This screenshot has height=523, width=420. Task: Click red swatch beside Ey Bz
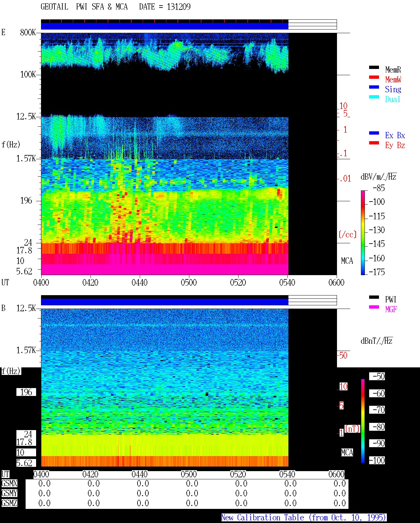[374, 143]
